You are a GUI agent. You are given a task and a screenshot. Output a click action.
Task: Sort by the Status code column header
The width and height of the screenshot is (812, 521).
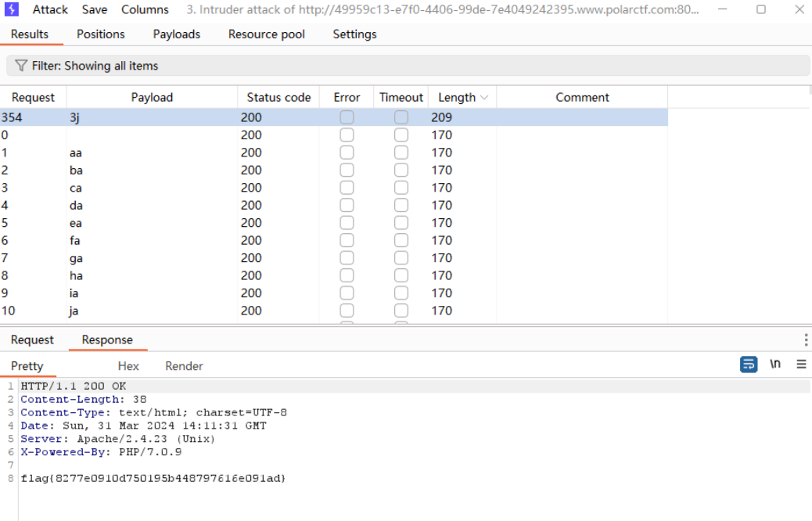[278, 97]
